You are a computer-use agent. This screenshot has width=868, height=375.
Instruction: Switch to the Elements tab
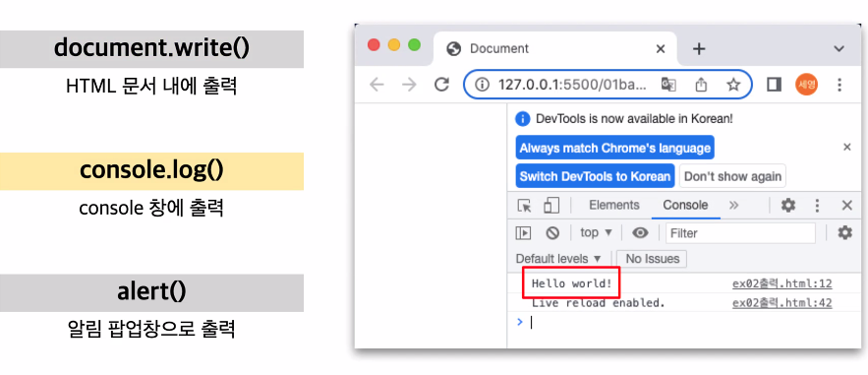614,205
